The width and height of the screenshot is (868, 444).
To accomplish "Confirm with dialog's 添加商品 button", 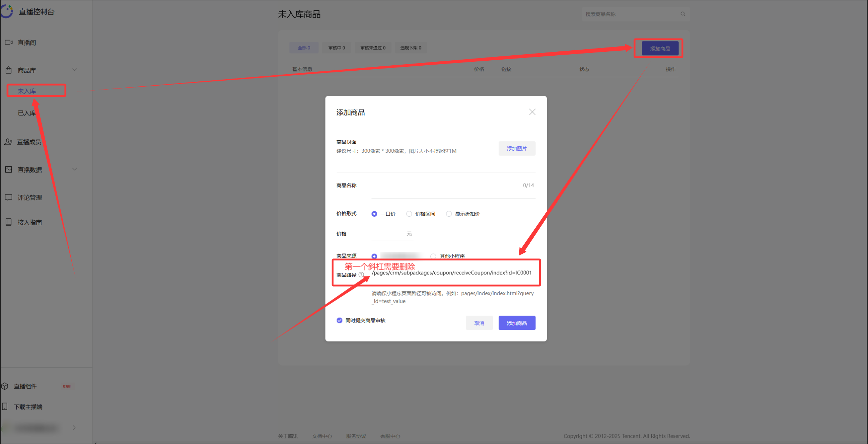I will pyautogui.click(x=517, y=323).
